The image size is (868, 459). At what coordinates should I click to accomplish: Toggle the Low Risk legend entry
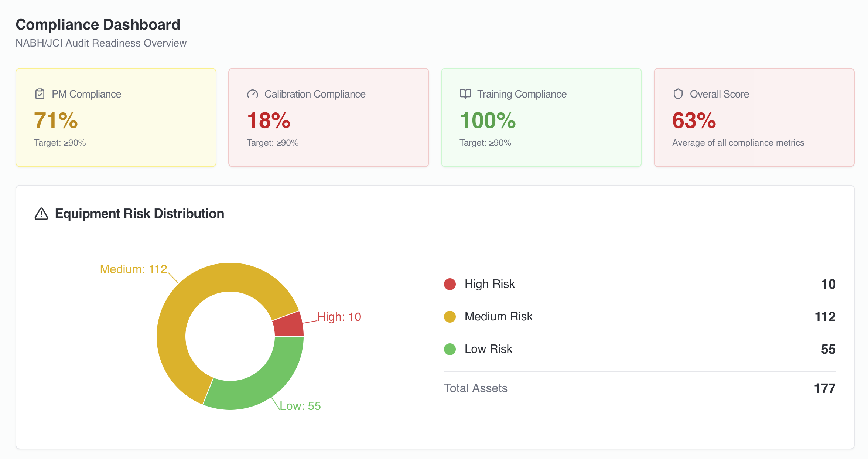[x=488, y=349]
